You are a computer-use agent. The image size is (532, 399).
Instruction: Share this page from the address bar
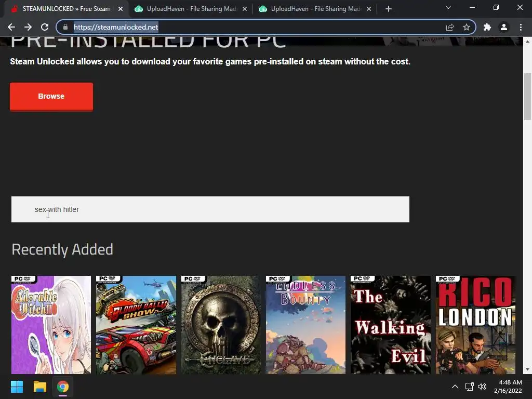(x=450, y=27)
